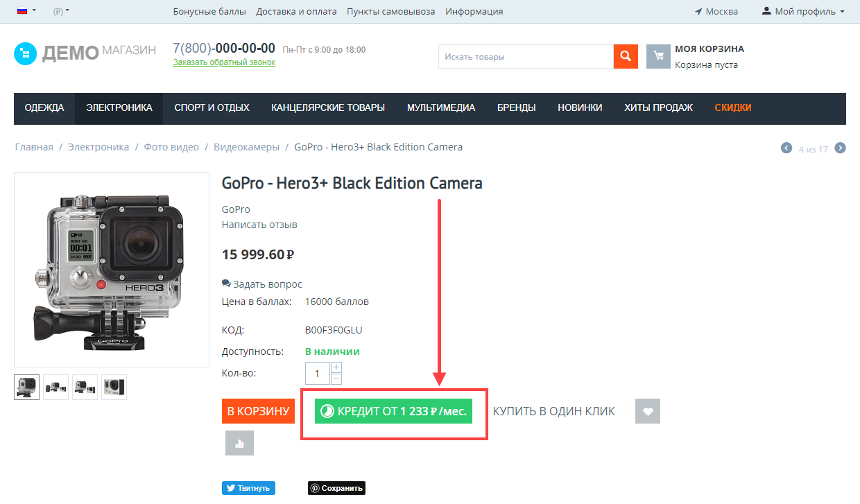Click Заказать обратный звонок link
The width and height of the screenshot is (860, 504).
(x=224, y=62)
